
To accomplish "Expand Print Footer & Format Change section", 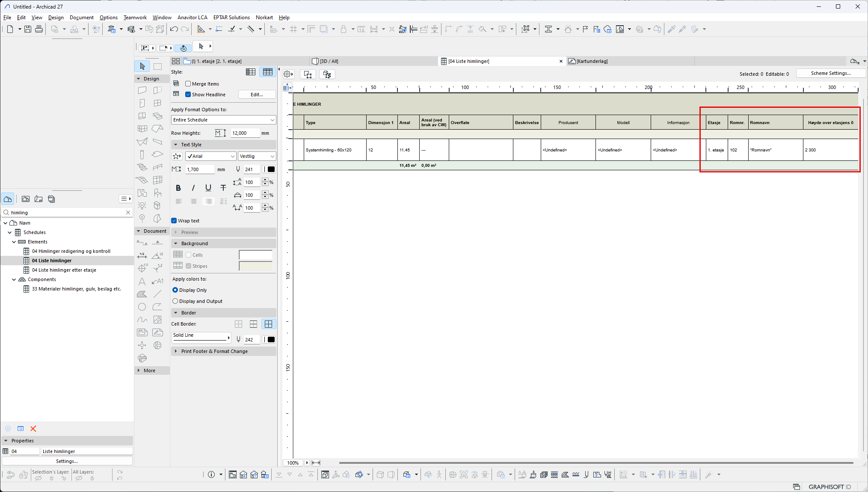I will pos(214,351).
